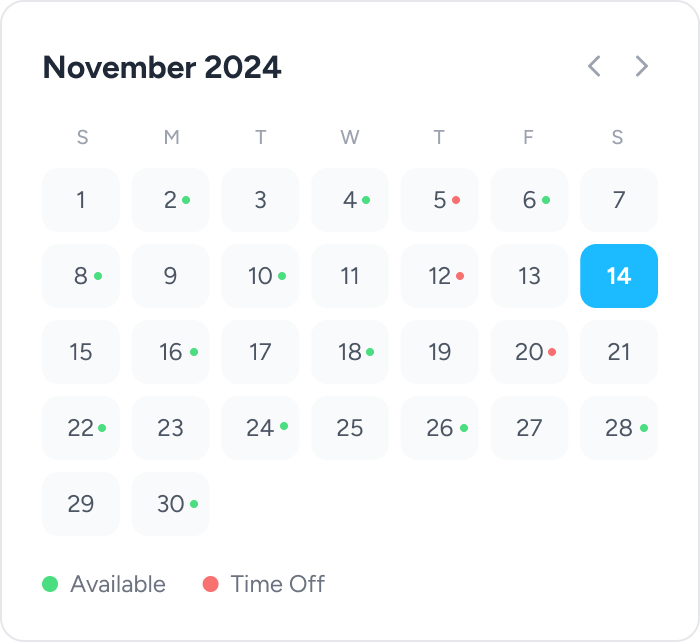Select November 1 on the calendar
This screenshot has width=700, height=642.
point(81,200)
